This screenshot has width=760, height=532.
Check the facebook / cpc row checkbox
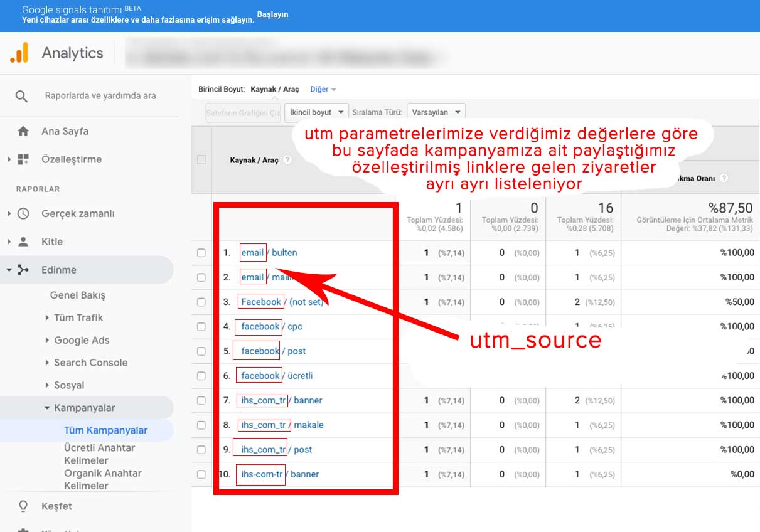201,326
